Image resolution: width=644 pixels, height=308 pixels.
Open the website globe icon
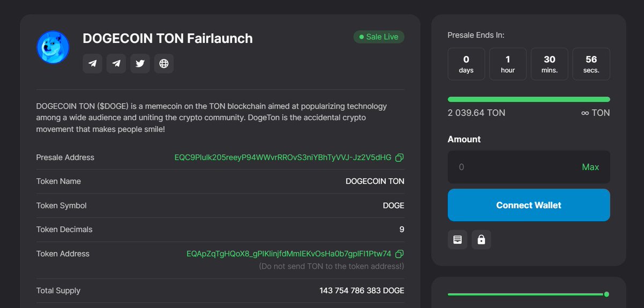click(x=164, y=63)
